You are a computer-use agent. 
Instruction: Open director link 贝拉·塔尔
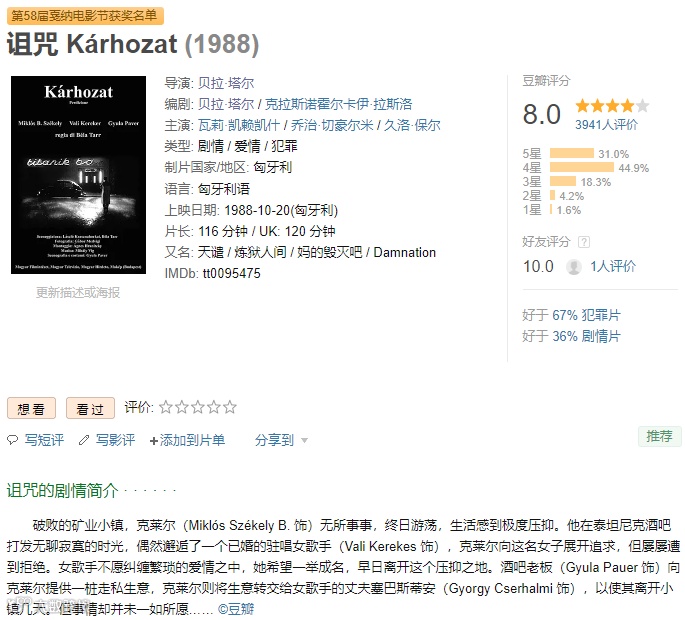pyautogui.click(x=226, y=83)
